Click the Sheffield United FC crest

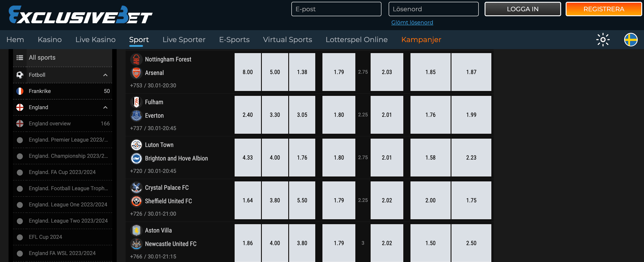pos(136,201)
